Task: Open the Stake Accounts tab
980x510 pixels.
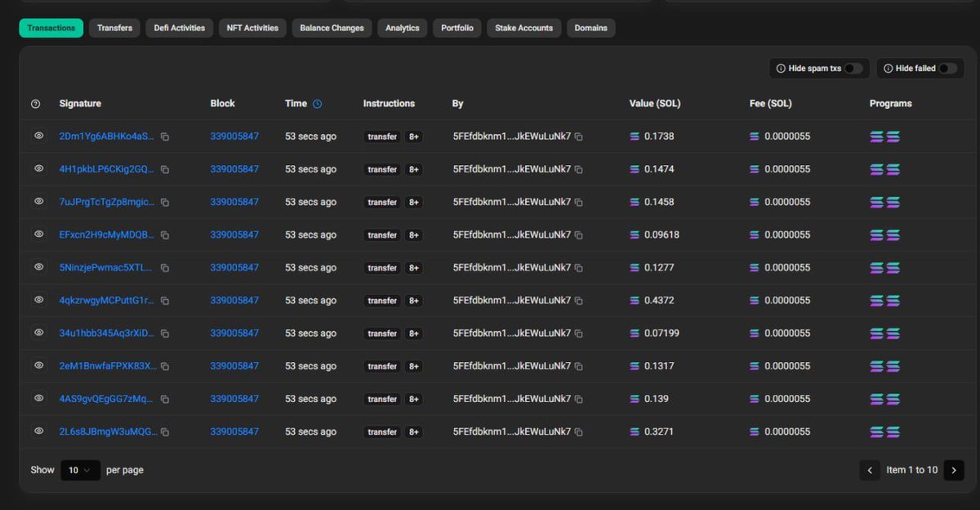Action: click(x=523, y=27)
